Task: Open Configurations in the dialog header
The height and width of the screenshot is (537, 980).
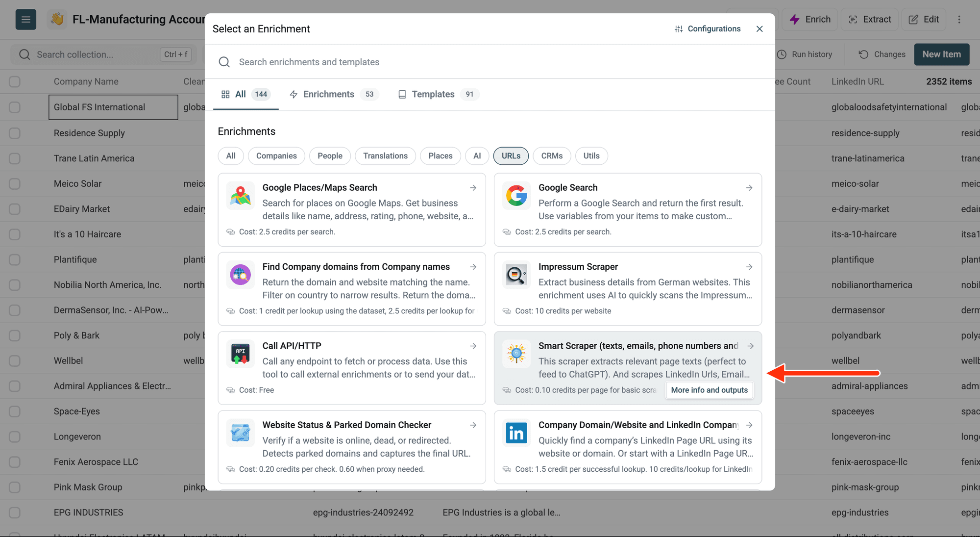Action: point(708,29)
